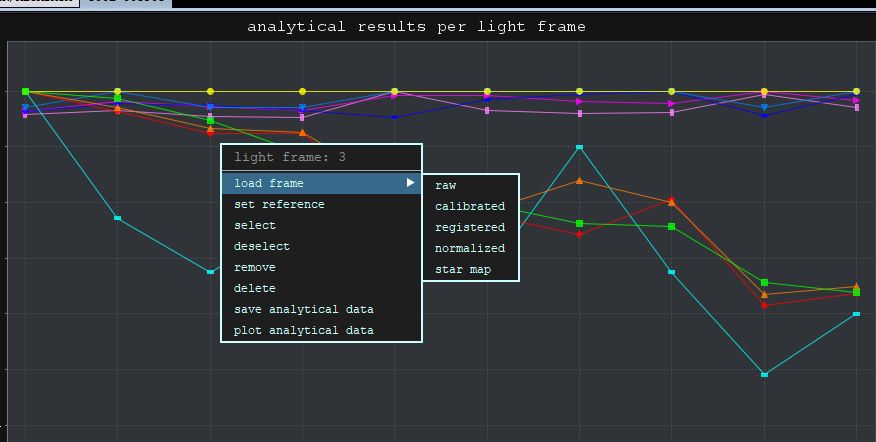The height and width of the screenshot is (442, 876).
Task: Click the last cyan data point
Action: [x=856, y=314]
